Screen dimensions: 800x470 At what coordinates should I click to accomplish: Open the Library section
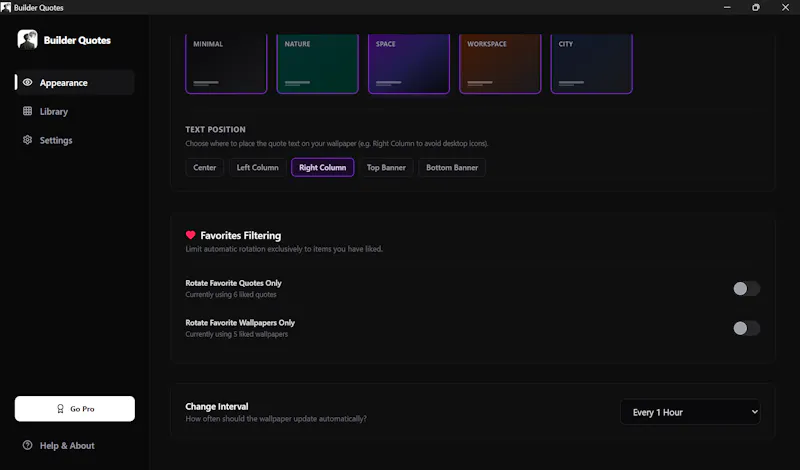tap(74, 111)
